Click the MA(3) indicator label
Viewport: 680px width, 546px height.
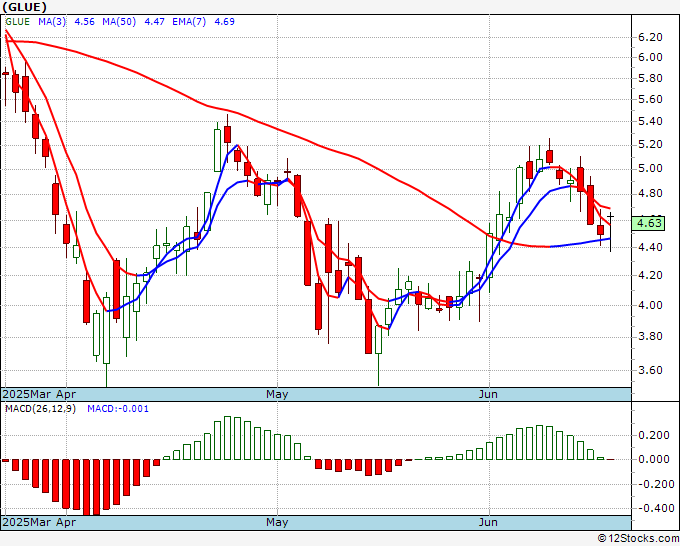[x=52, y=22]
